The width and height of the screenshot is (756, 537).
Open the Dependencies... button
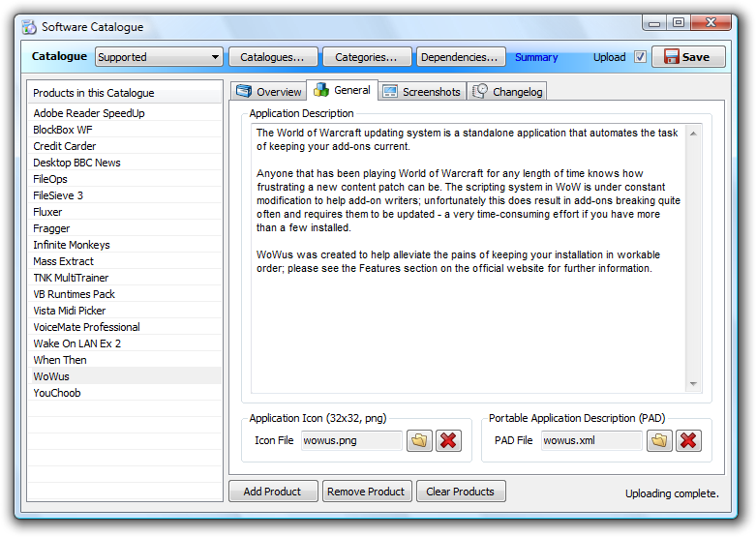click(461, 57)
